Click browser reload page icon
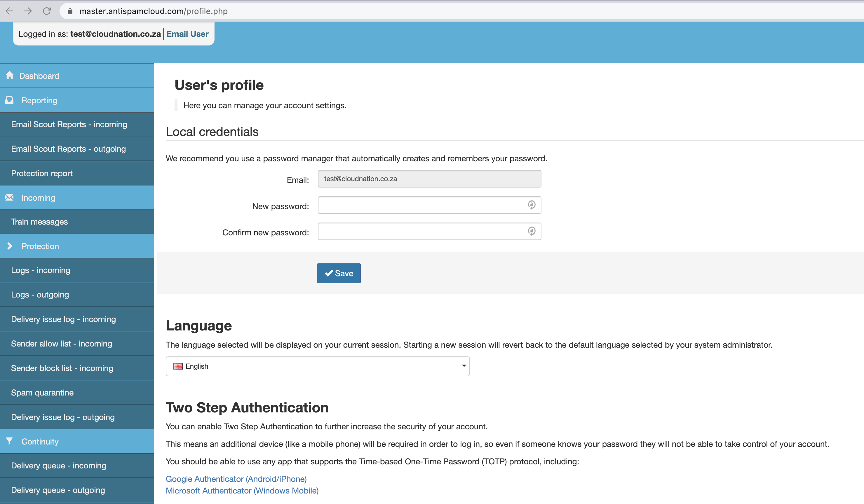 47,11
